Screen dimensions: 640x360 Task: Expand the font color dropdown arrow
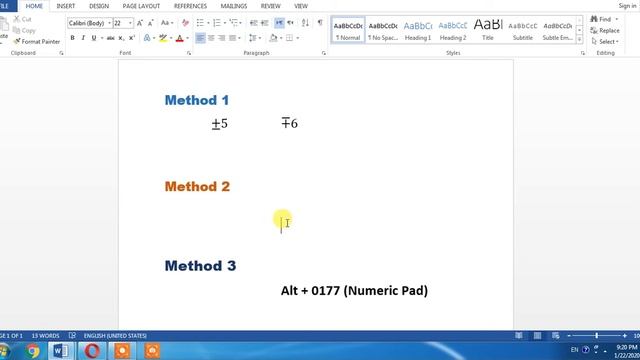coord(187,38)
